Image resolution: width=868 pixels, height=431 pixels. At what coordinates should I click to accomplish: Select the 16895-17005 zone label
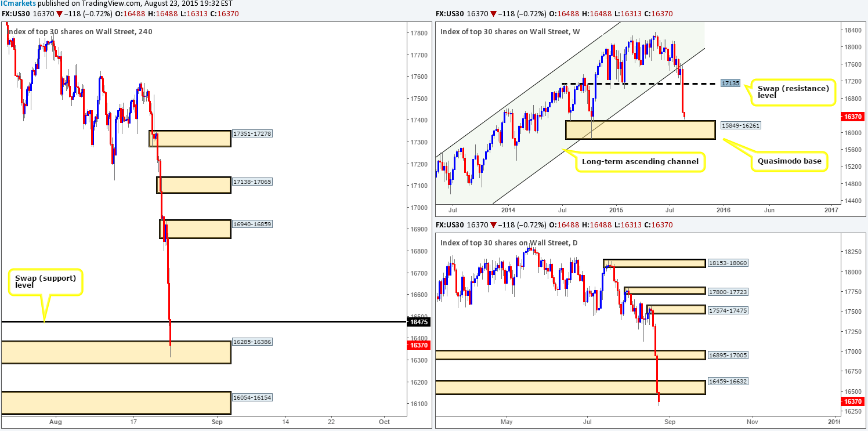pos(728,354)
